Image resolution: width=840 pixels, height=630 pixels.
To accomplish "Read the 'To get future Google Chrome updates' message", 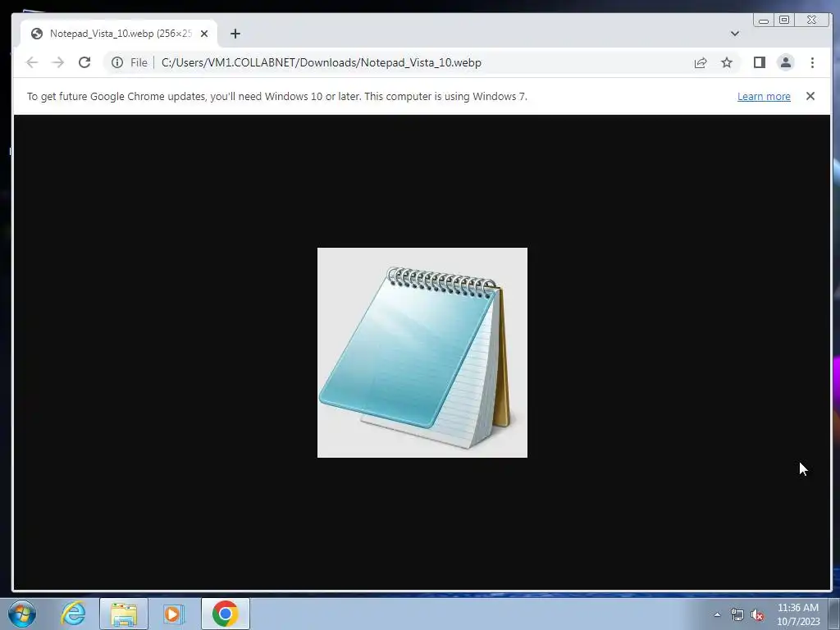I will point(277,97).
